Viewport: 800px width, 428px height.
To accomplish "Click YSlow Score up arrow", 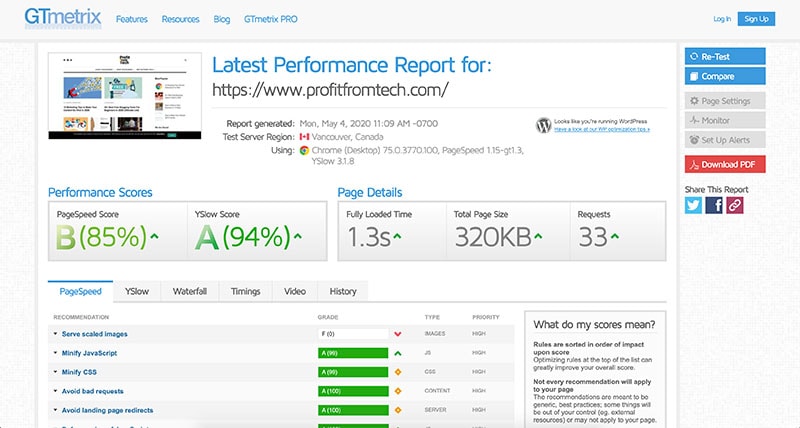I will tap(298, 236).
